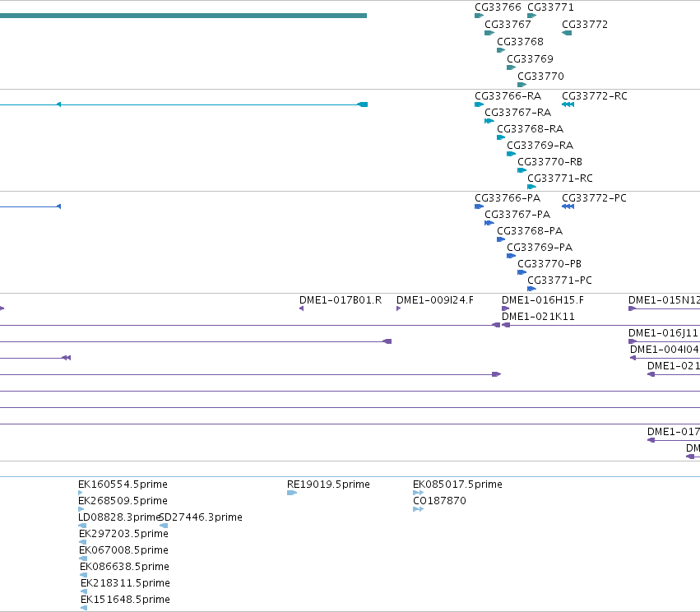Click the RE19019.5prime arrow glyph
700x612 pixels.
[x=292, y=493]
